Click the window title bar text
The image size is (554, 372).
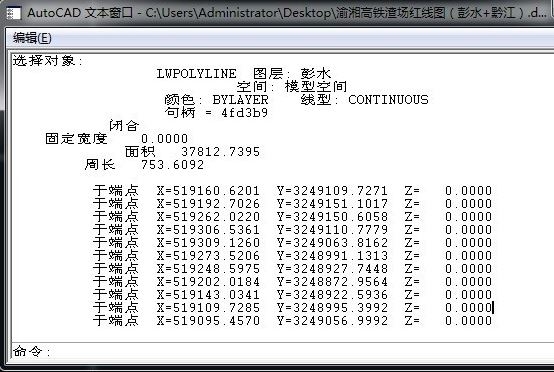coord(287,13)
